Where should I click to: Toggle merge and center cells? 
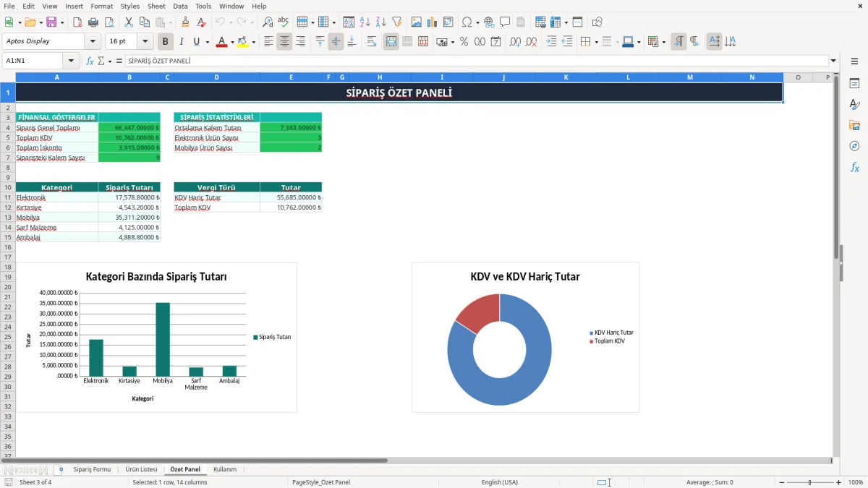click(391, 42)
